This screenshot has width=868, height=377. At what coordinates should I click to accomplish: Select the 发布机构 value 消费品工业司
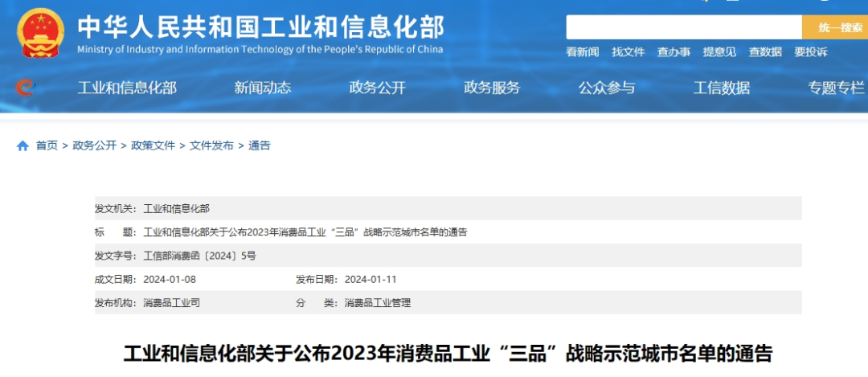tap(172, 303)
